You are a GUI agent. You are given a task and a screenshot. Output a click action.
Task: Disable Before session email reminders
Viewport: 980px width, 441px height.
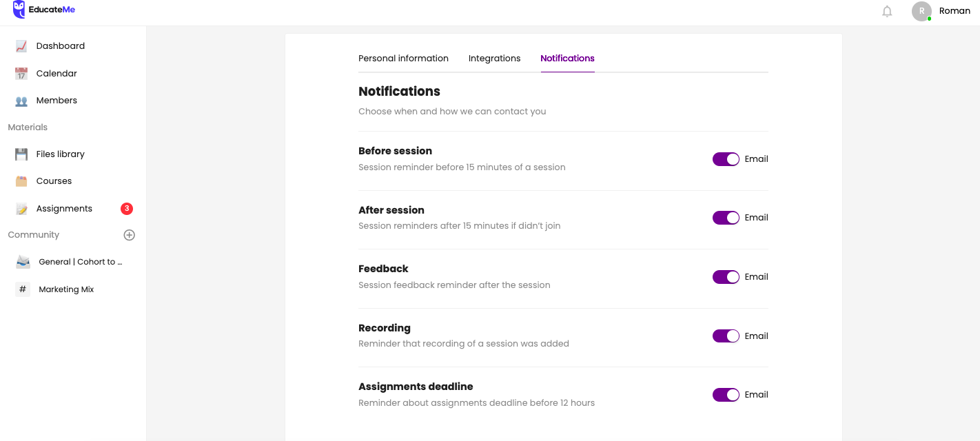tap(725, 158)
